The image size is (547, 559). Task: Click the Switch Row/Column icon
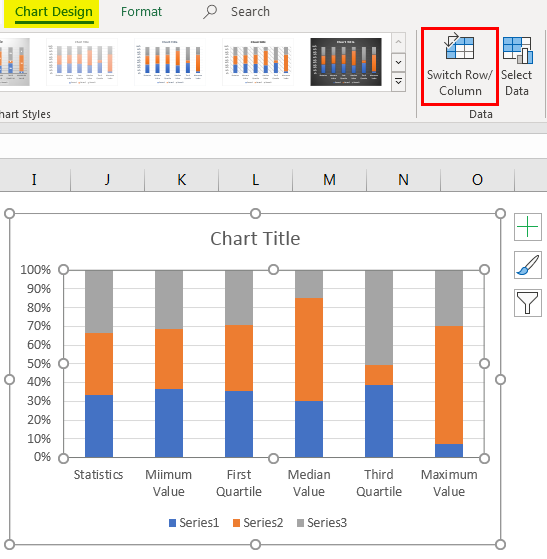pos(460,46)
